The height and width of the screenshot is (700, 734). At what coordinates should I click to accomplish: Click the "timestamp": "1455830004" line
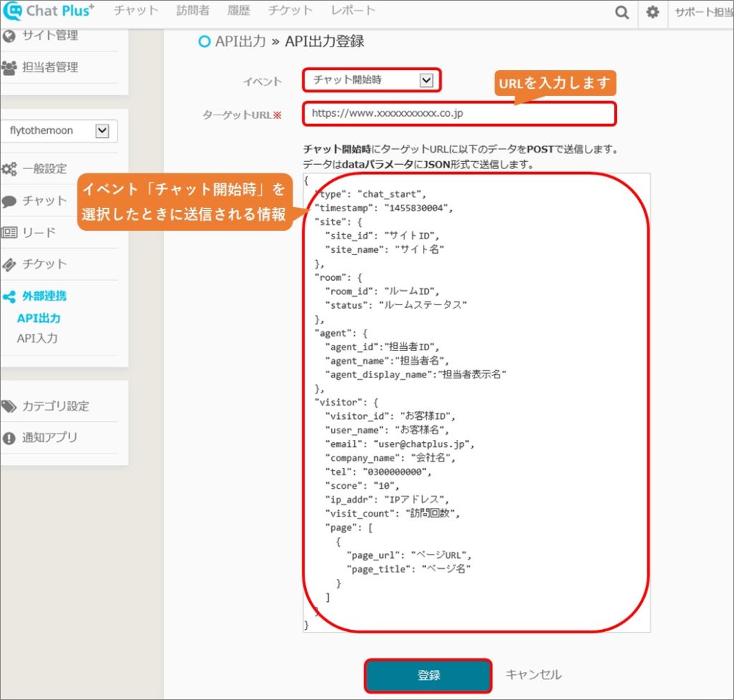(x=384, y=208)
